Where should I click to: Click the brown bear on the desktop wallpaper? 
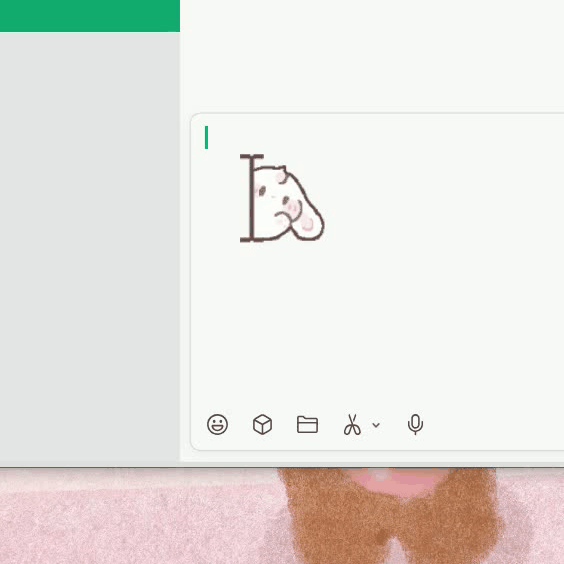[x=390, y=516]
